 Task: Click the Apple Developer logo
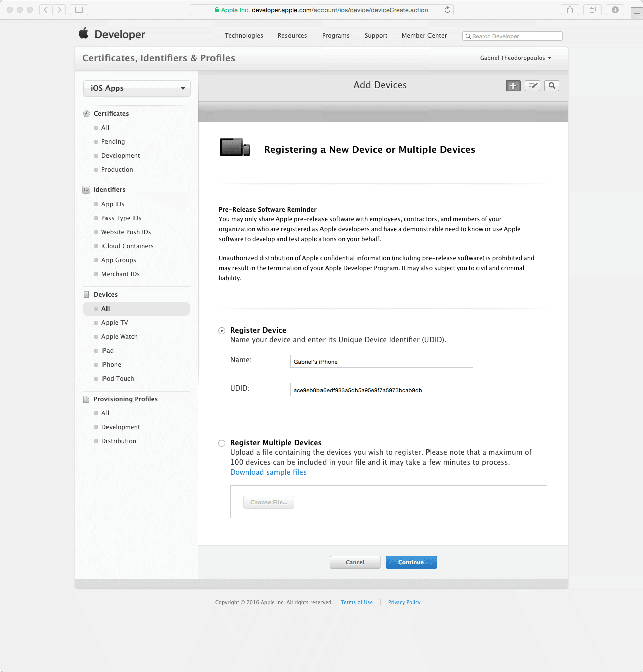pos(112,34)
